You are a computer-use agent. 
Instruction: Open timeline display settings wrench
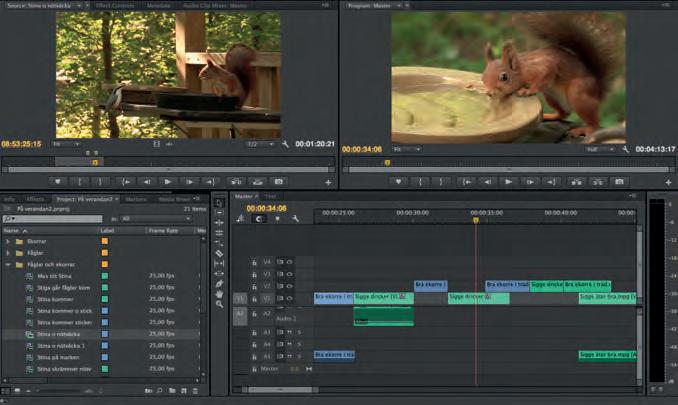(x=297, y=218)
